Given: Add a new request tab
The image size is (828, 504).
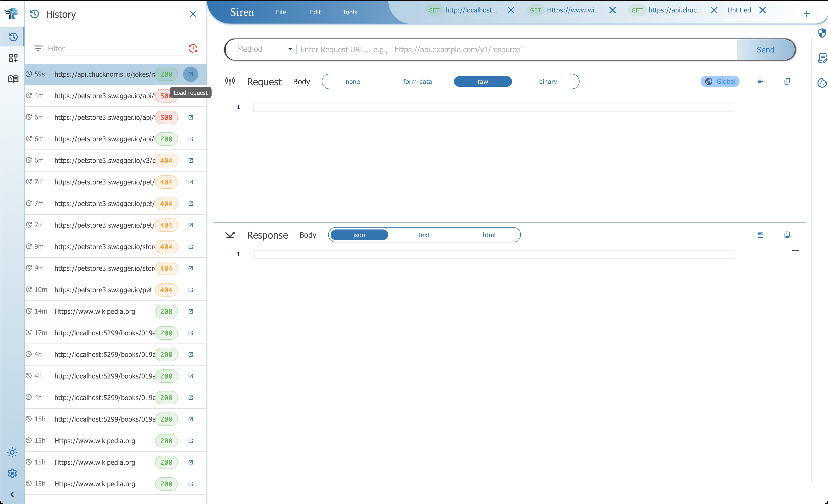Looking at the screenshot, I should point(806,14).
